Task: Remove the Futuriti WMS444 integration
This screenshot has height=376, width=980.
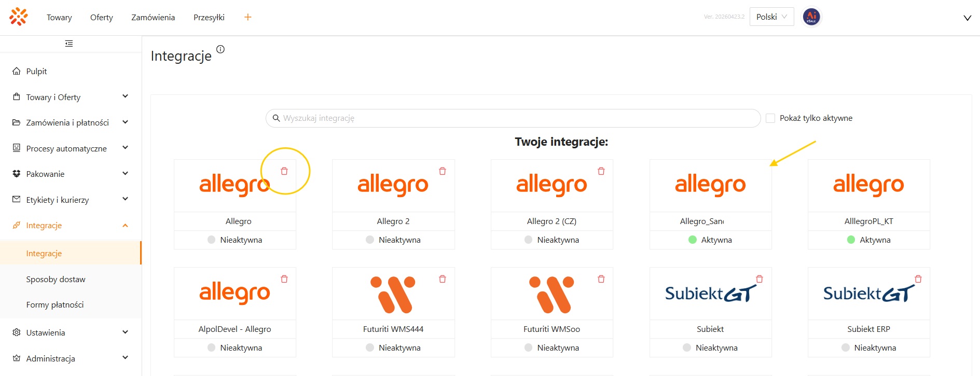Action: tap(443, 279)
